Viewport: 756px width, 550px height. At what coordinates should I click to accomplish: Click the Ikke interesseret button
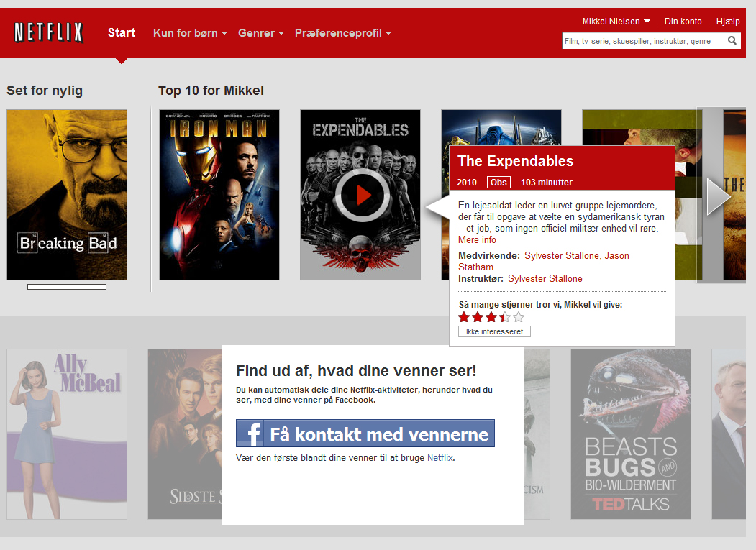(494, 331)
